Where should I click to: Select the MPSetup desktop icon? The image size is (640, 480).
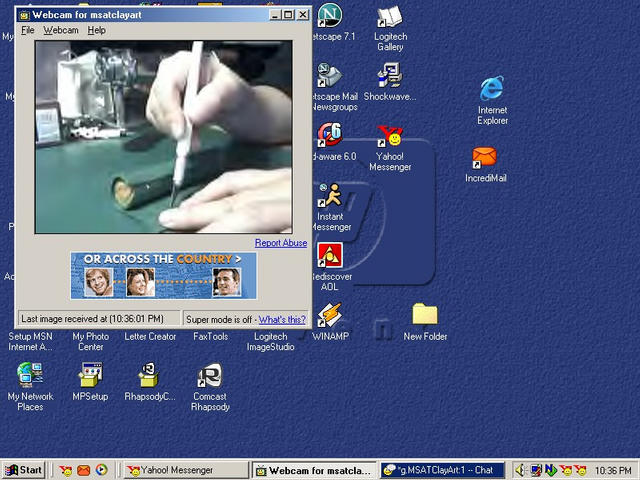point(91,375)
